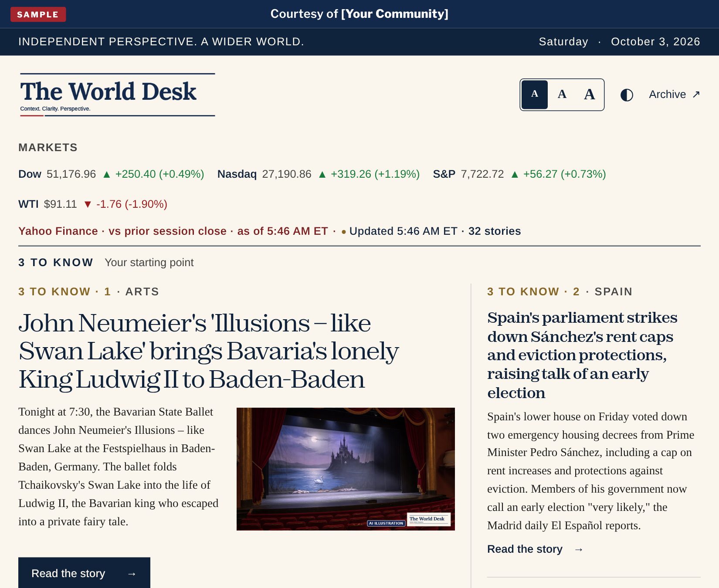Open the Archive link
The height and width of the screenshot is (588, 719).
coord(674,95)
